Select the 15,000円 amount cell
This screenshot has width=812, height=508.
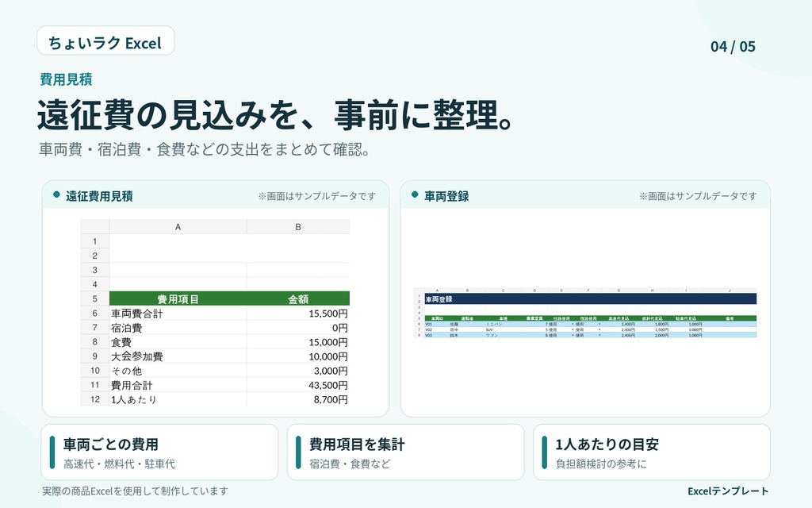(298, 342)
